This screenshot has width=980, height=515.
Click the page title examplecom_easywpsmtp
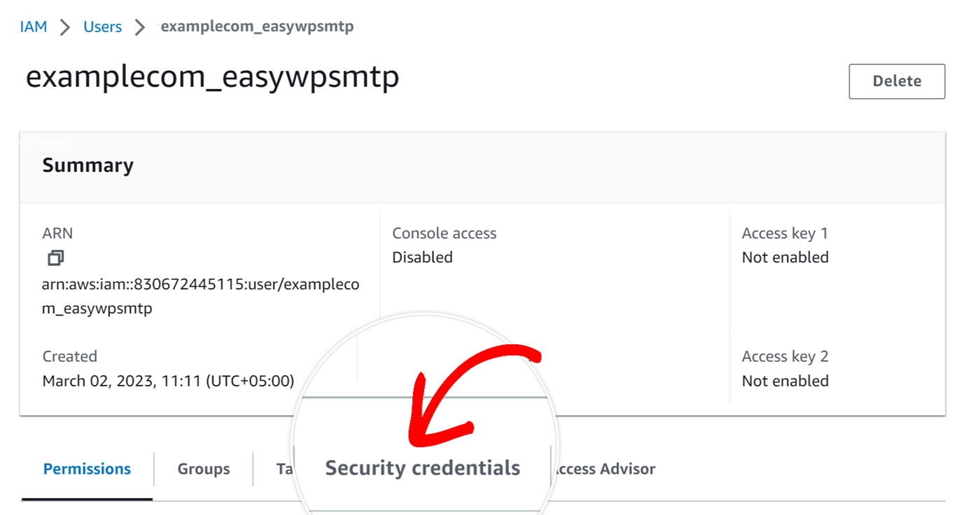coord(213,77)
